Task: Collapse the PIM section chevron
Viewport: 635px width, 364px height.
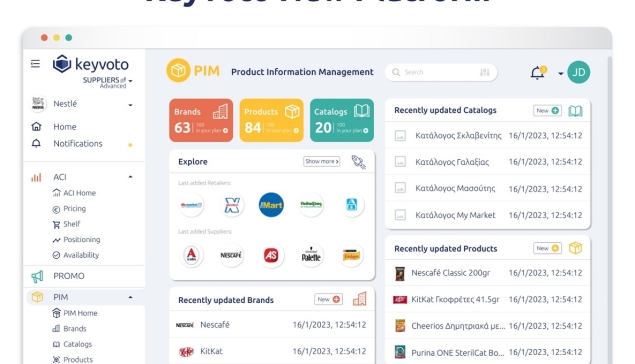Action: click(x=130, y=297)
